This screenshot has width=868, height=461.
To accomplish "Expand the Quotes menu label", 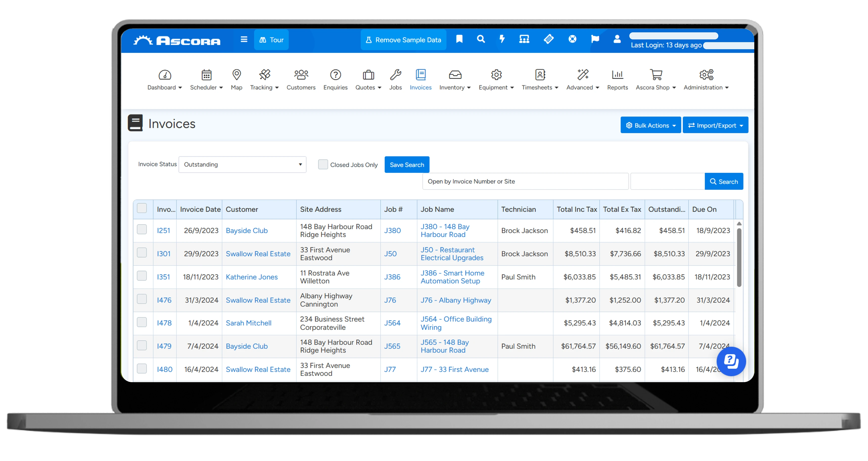I will (x=368, y=88).
